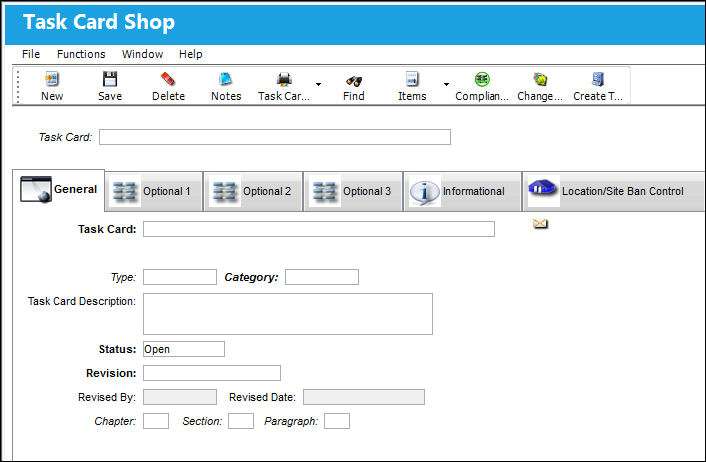The width and height of the screenshot is (706, 462).
Task: Click the Revised Date field
Action: [364, 397]
